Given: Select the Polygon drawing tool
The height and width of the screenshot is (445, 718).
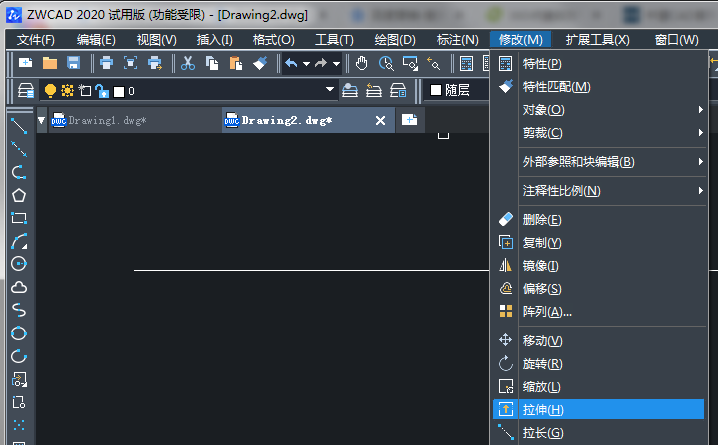Looking at the screenshot, I should [18, 195].
